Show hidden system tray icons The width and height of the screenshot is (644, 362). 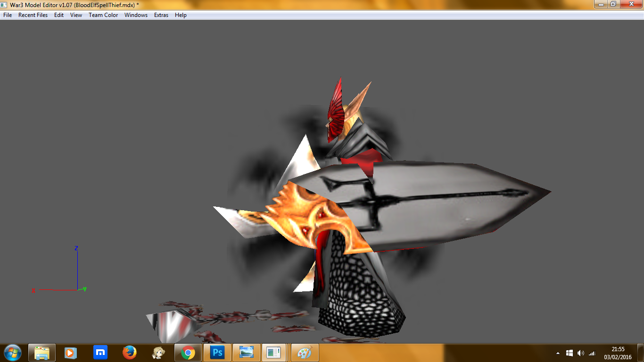[558, 353]
